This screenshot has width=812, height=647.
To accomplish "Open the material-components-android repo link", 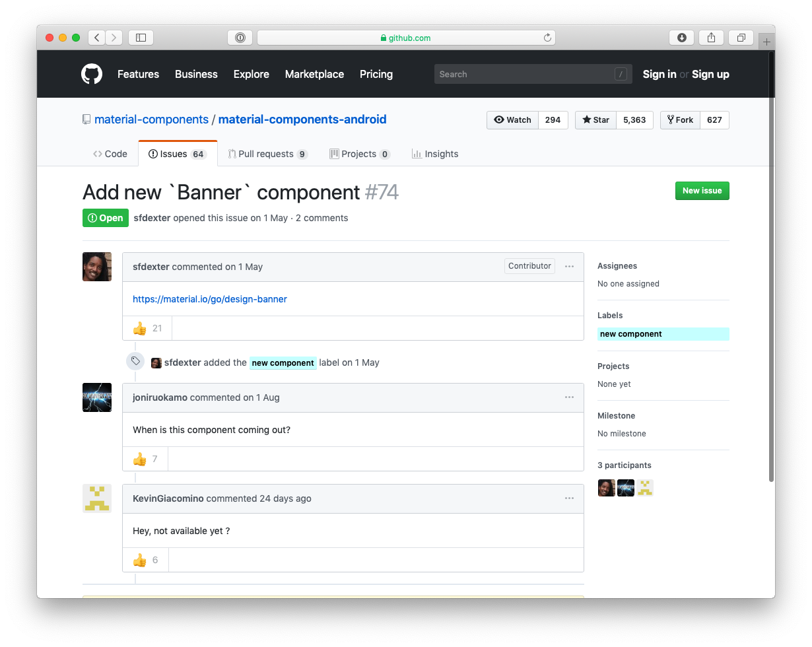I will (x=302, y=119).
